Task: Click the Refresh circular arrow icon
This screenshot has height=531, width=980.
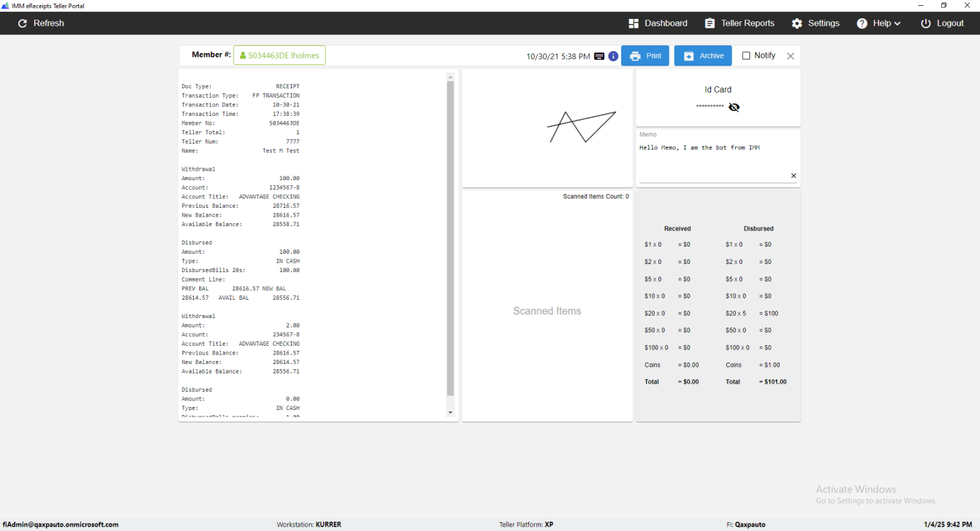Action: pos(23,23)
